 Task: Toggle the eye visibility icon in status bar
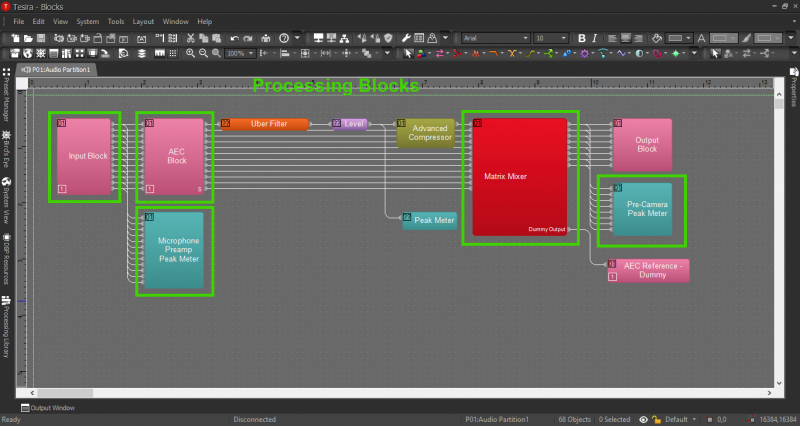[643, 419]
